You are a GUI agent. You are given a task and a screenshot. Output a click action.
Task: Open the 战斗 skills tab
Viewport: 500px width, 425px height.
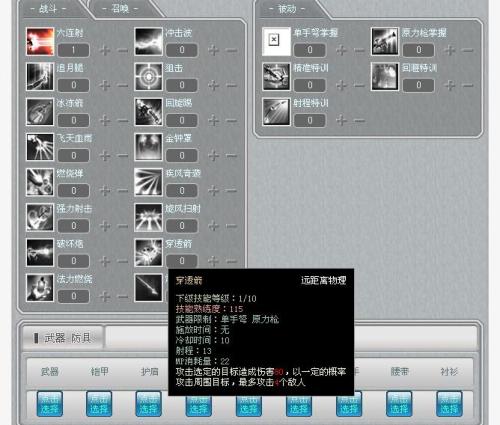pos(48,9)
